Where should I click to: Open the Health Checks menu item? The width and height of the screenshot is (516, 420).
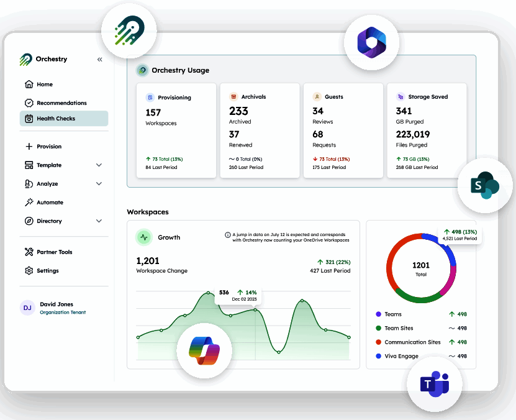(64, 119)
